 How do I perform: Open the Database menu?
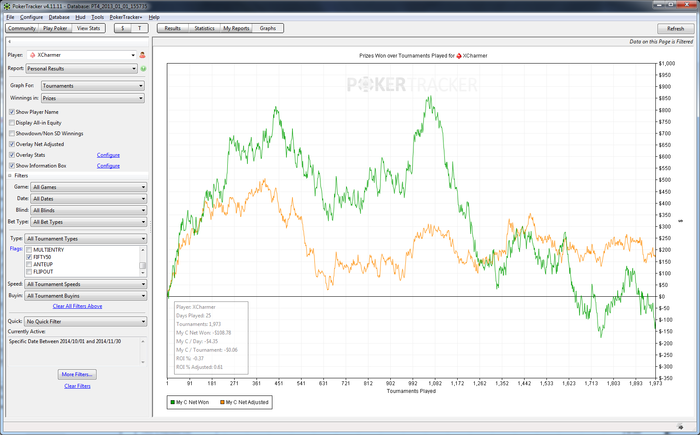[59, 17]
